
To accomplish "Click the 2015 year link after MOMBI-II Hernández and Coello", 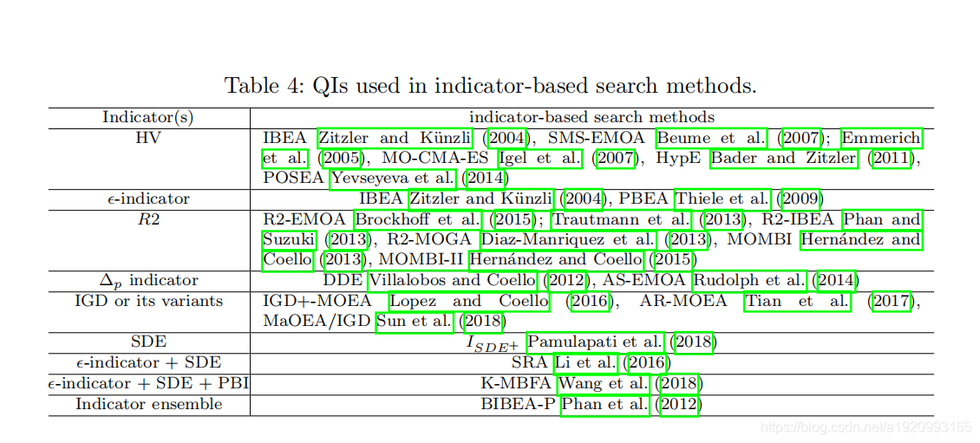I will click(x=671, y=259).
